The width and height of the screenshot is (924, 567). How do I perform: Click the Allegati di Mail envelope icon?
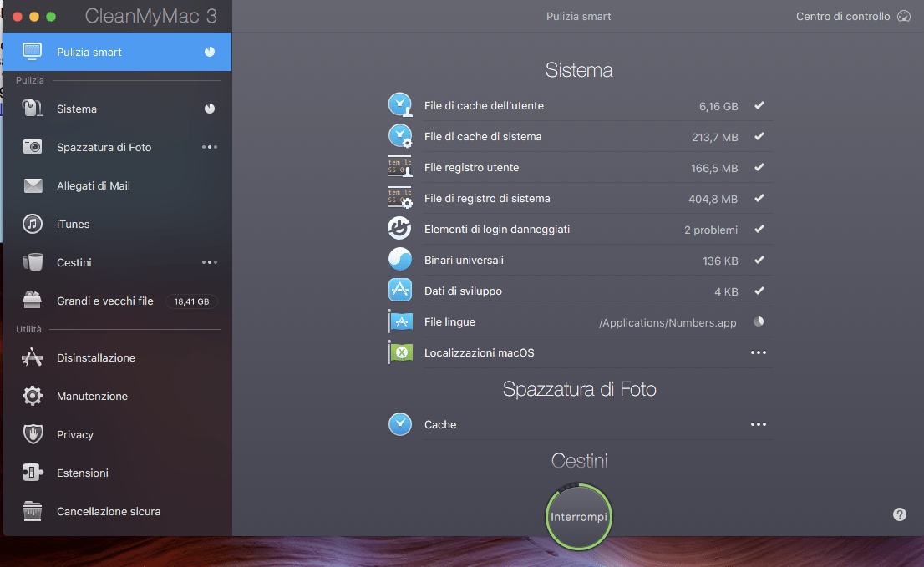coord(33,185)
